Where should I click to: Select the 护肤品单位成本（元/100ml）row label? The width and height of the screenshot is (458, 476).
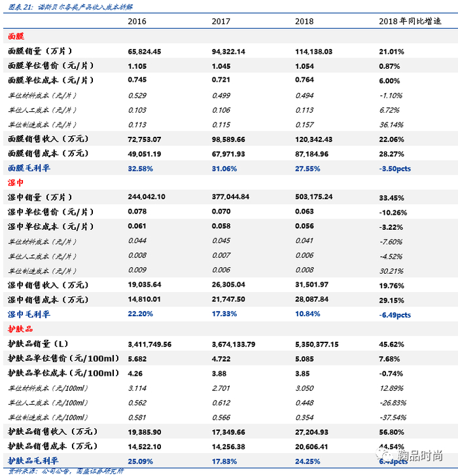coord(63,373)
